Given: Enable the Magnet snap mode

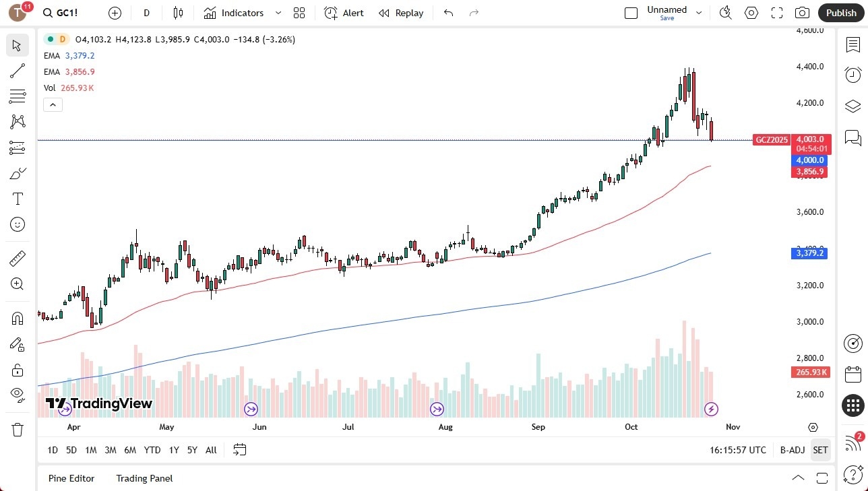Looking at the screenshot, I should pyautogui.click(x=18, y=318).
